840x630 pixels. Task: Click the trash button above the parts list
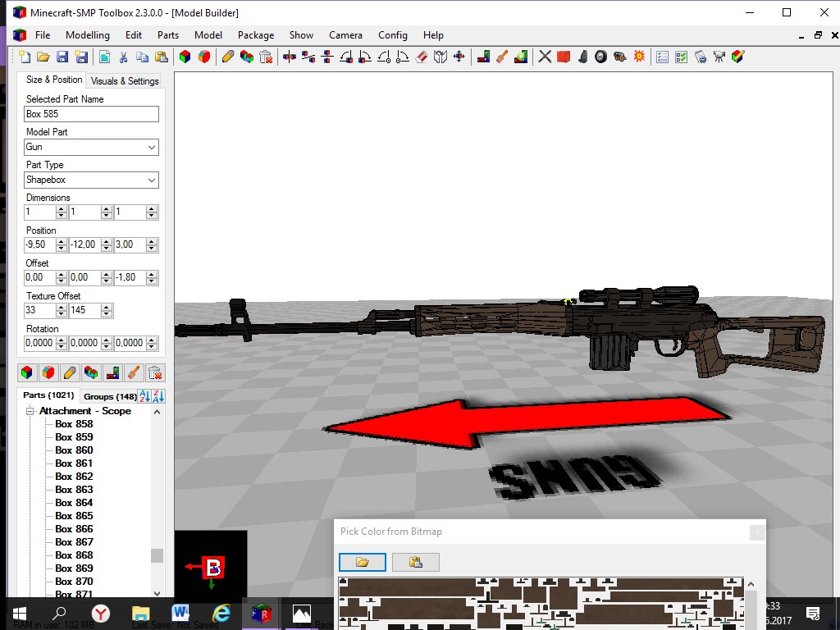(x=155, y=373)
